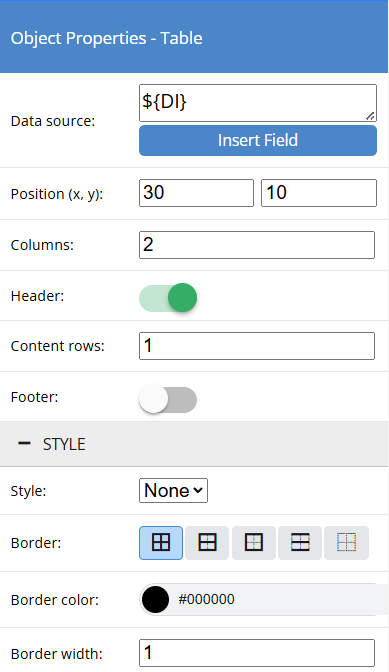Click the Insert Field button
Screen dimensions: 389x672
click(x=258, y=140)
